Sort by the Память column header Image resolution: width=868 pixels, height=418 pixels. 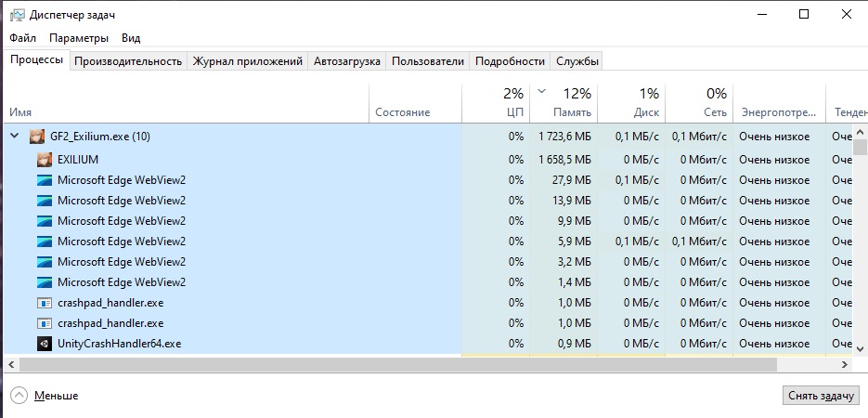(x=564, y=103)
